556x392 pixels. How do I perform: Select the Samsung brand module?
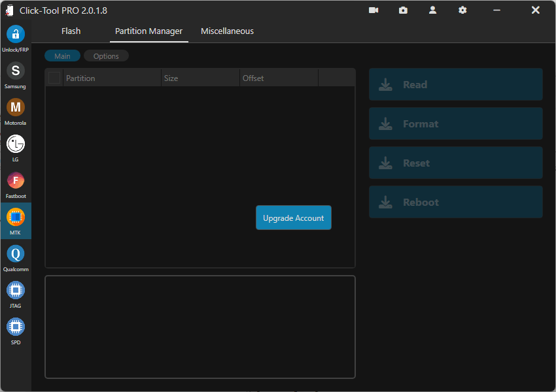(15, 74)
